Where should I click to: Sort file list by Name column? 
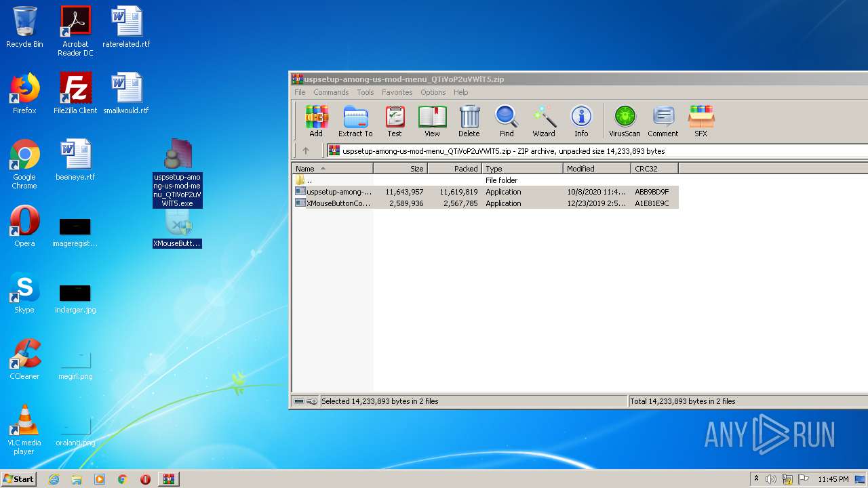pyautogui.click(x=332, y=169)
